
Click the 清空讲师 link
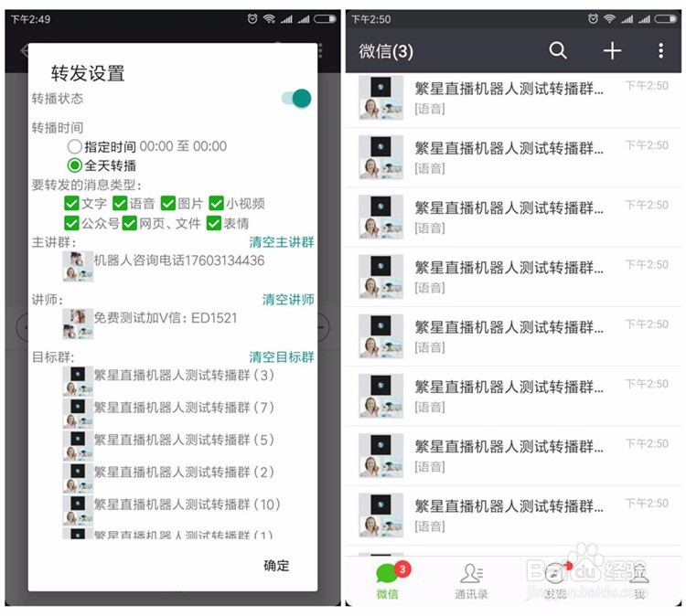click(288, 300)
